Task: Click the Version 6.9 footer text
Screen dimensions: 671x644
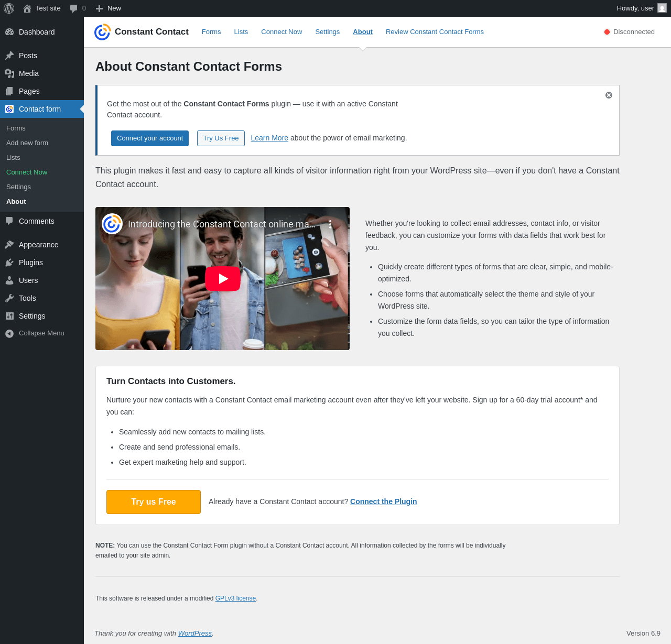Action: (643, 634)
